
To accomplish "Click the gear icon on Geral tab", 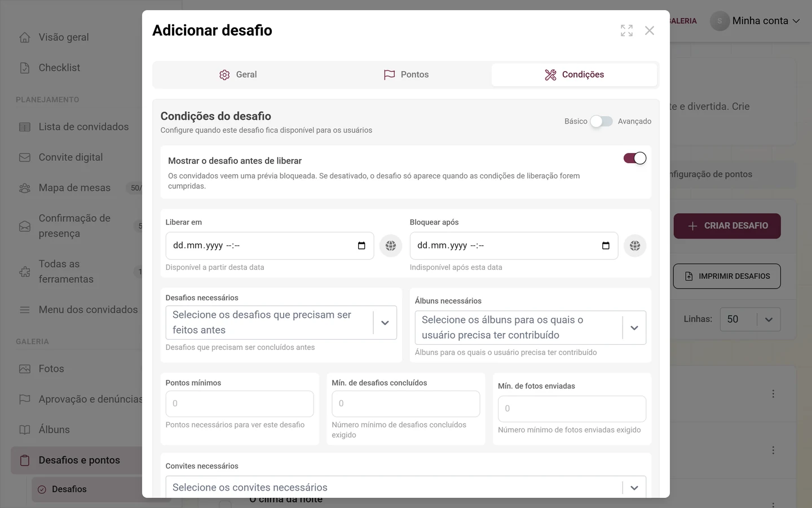I will pyautogui.click(x=224, y=75).
